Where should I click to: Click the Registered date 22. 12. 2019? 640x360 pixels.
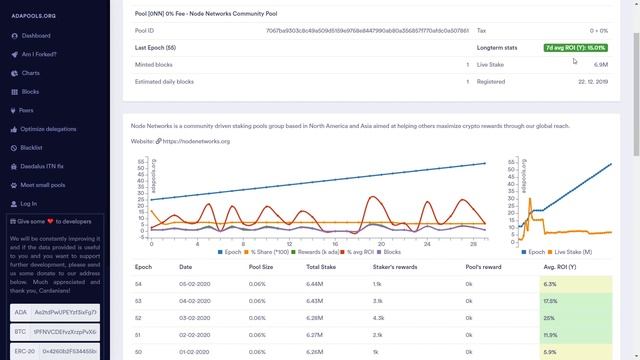point(593,82)
